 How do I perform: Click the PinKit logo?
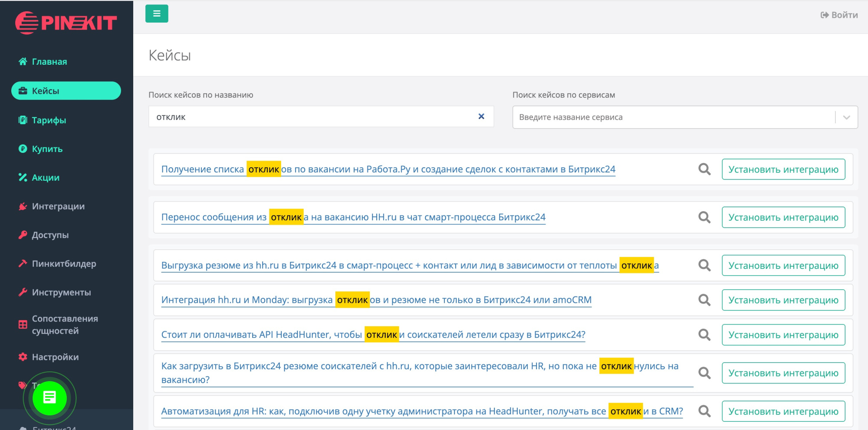(66, 23)
